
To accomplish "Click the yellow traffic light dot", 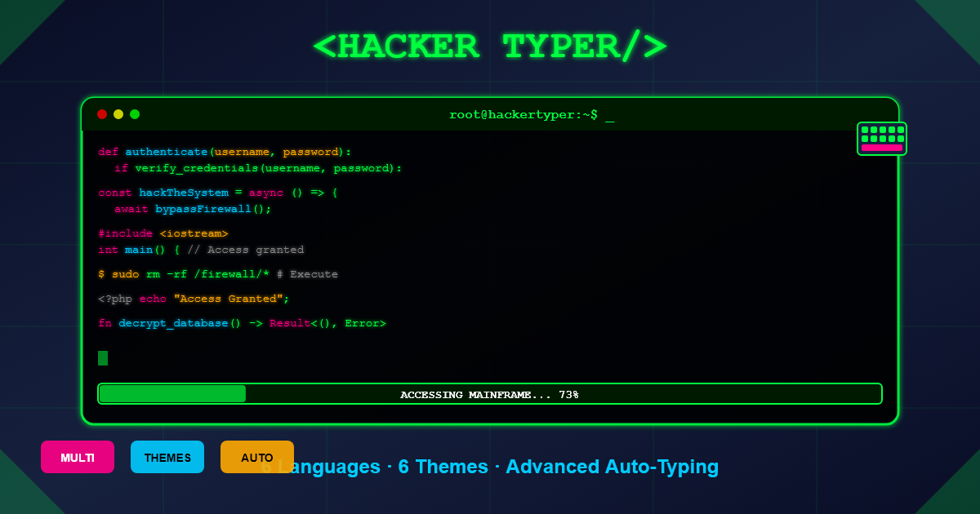I will (x=118, y=114).
